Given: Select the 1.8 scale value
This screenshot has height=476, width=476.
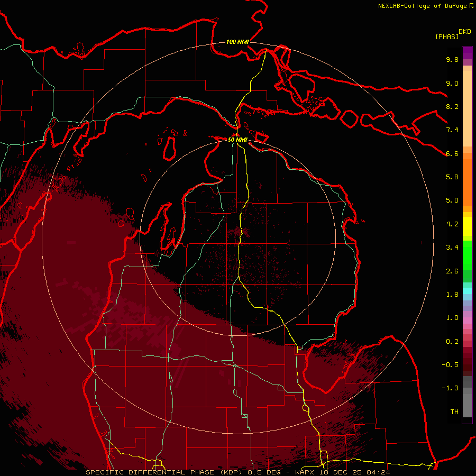Looking at the screenshot, I should pyautogui.click(x=452, y=295).
